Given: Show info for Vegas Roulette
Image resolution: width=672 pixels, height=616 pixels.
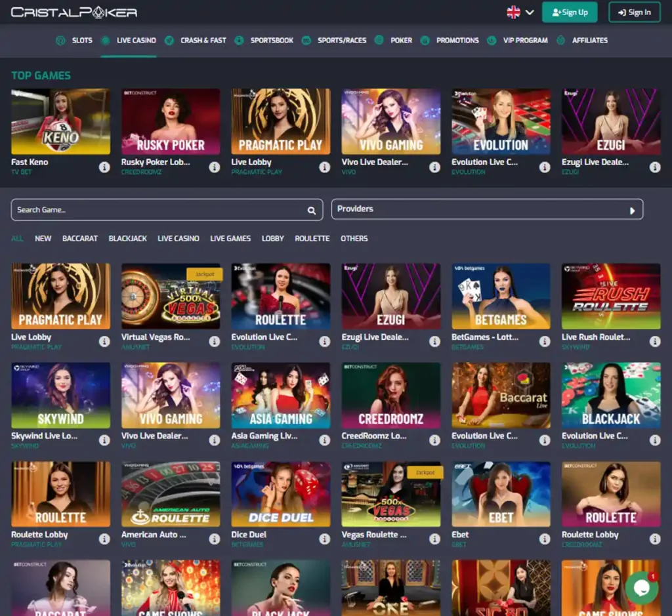Looking at the screenshot, I should [434, 539].
